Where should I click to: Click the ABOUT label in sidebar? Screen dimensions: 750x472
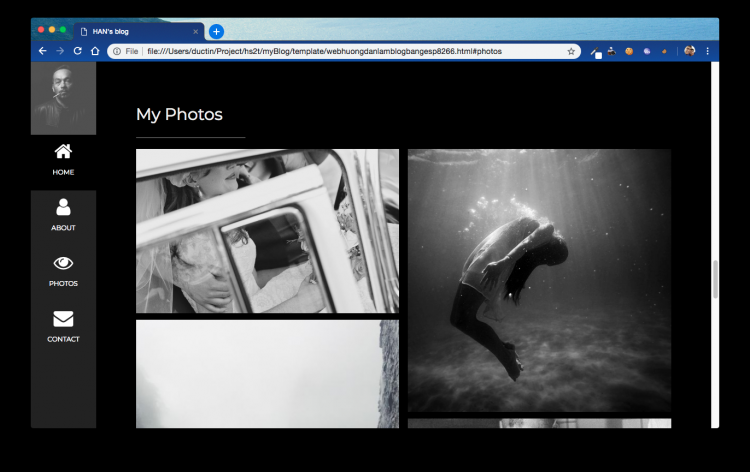click(63, 228)
